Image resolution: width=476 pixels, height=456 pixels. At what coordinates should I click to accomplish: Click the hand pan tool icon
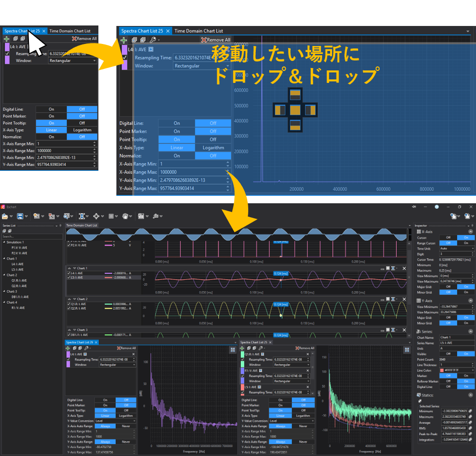click(126, 216)
